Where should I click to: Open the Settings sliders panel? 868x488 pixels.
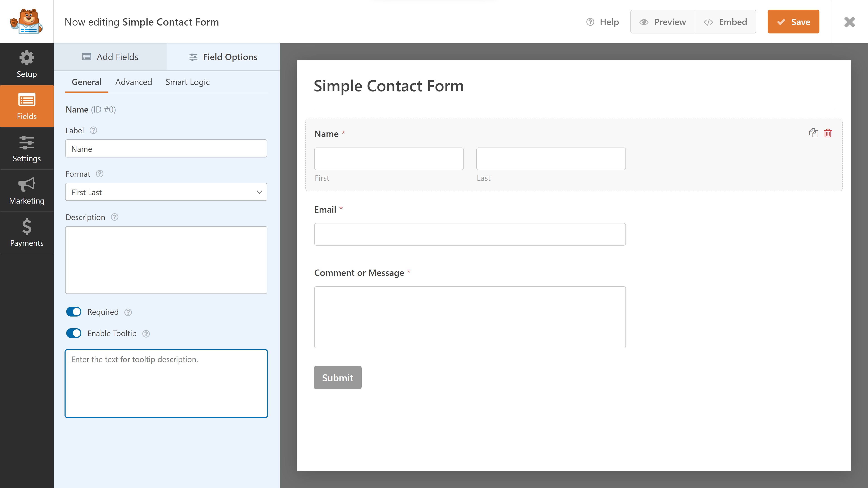27,148
